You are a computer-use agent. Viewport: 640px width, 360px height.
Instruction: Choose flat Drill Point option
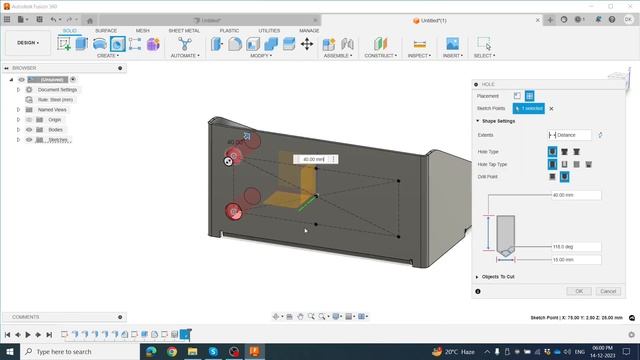(x=552, y=177)
